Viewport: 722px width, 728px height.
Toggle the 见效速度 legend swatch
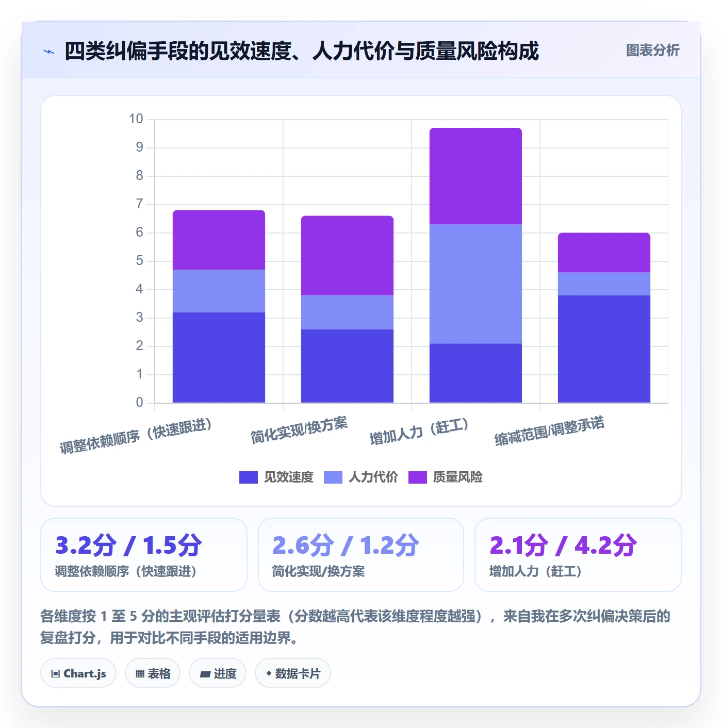248,477
